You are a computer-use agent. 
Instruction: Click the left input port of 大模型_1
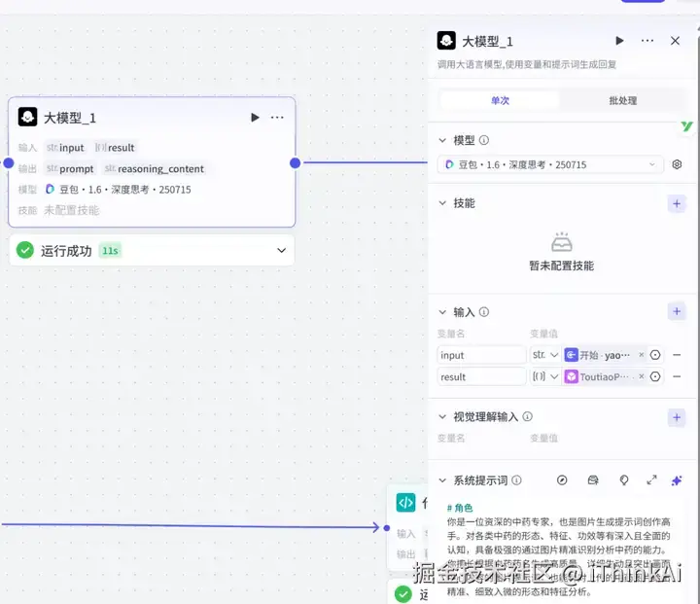pyautogui.click(x=9, y=163)
